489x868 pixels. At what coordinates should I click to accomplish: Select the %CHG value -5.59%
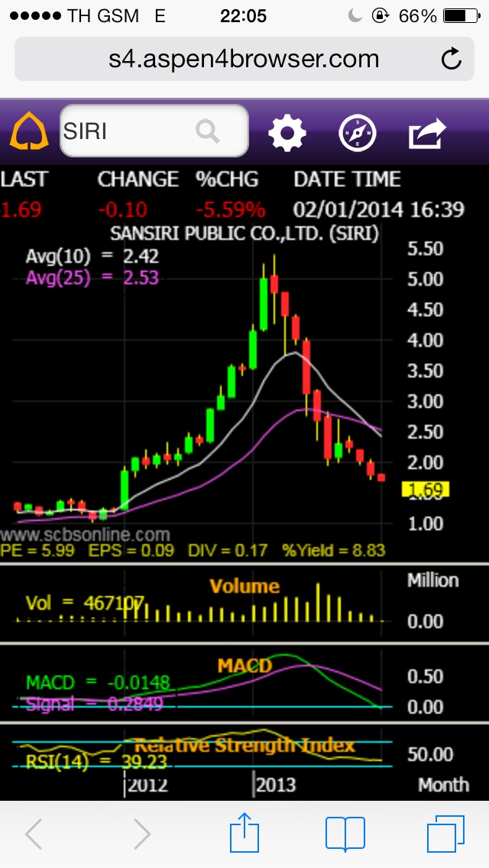(231, 210)
